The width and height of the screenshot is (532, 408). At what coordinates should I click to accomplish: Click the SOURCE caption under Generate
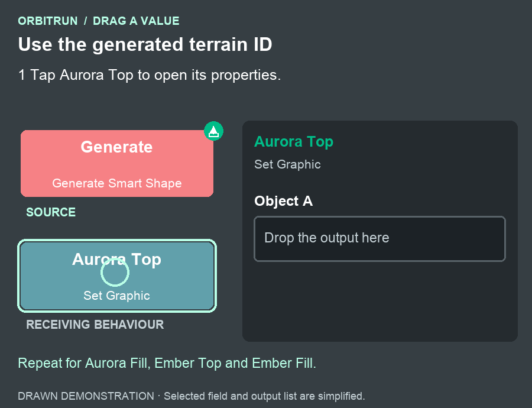(51, 212)
